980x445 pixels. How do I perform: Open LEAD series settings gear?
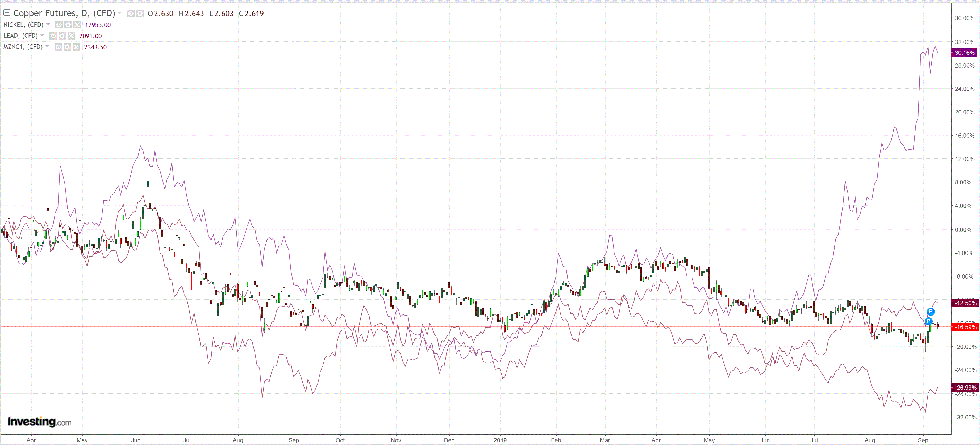(62, 36)
